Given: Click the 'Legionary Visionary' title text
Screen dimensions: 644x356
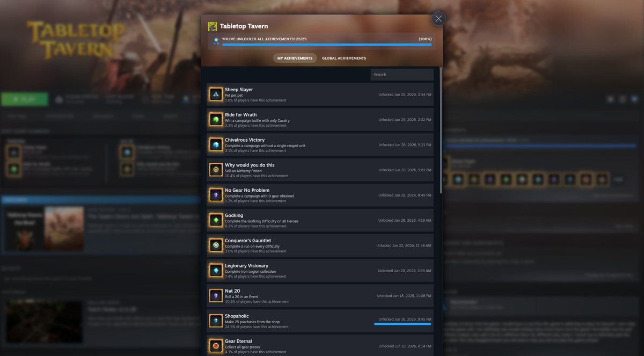Looking at the screenshot, I should coord(247,266).
